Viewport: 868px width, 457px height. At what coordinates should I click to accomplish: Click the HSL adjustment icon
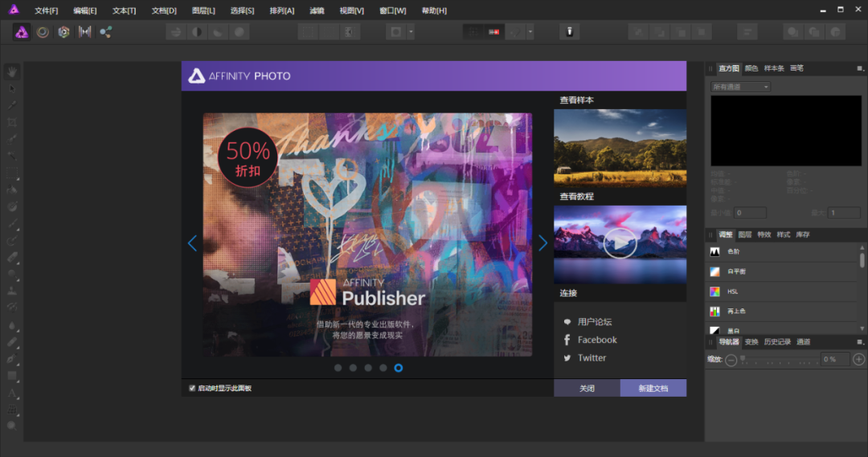coord(714,292)
